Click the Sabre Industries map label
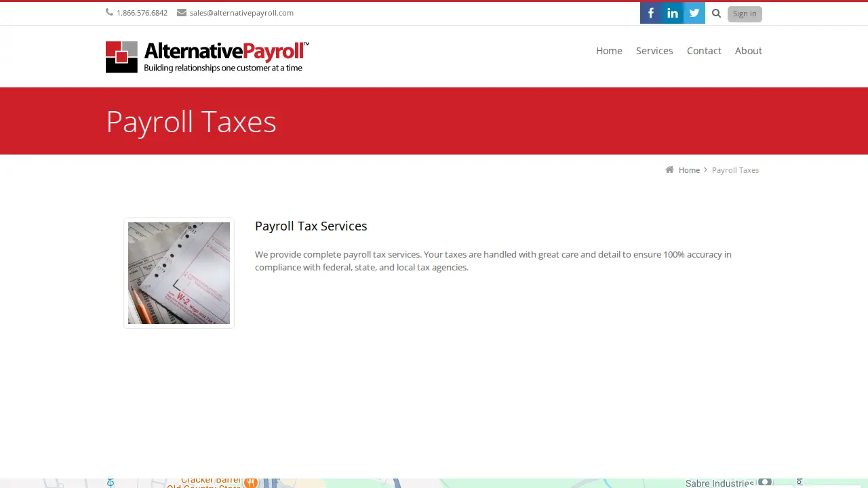 pyautogui.click(x=719, y=483)
